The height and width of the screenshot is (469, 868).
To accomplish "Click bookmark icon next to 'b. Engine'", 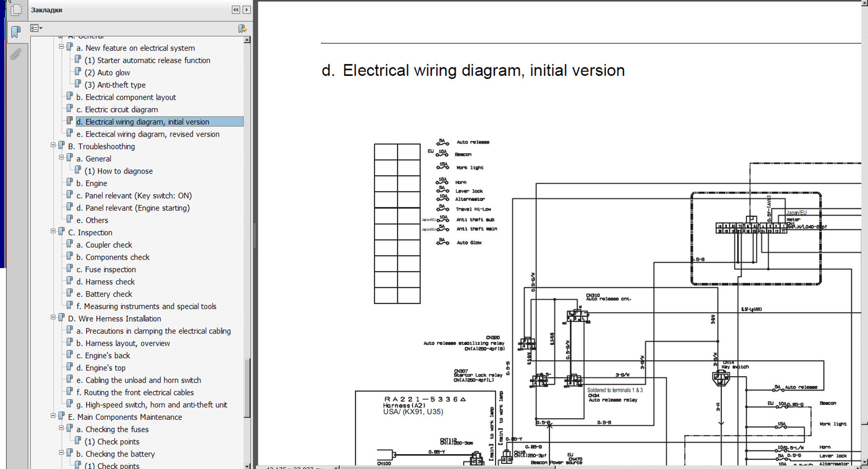I will (x=70, y=183).
